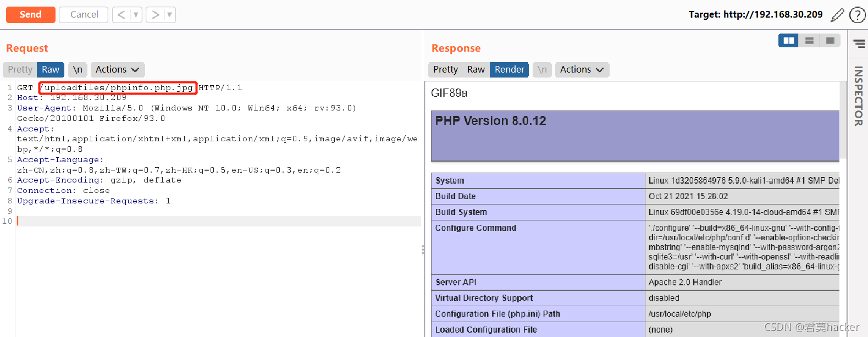868x337 pixels.
Task: Expand the INSPECTOR side panel
Action: click(x=858, y=96)
